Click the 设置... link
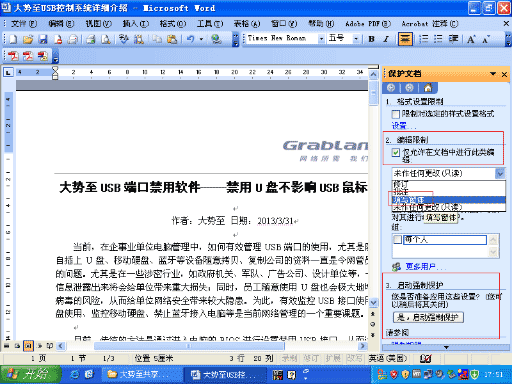Screen dimensions: 512x384 click(403, 126)
